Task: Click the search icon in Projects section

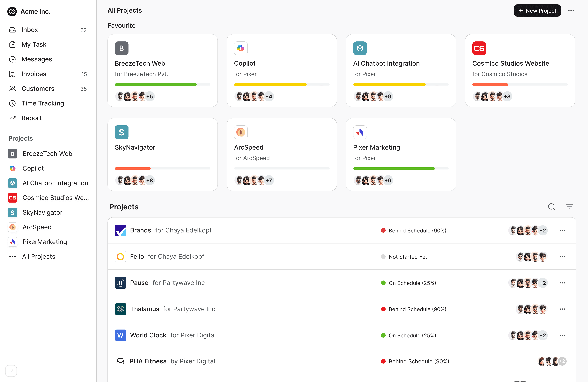Action: pos(551,207)
